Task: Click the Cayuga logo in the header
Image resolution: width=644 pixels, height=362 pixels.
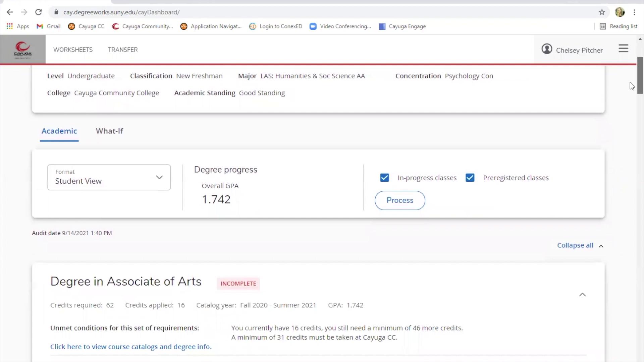Action: coord(22,49)
